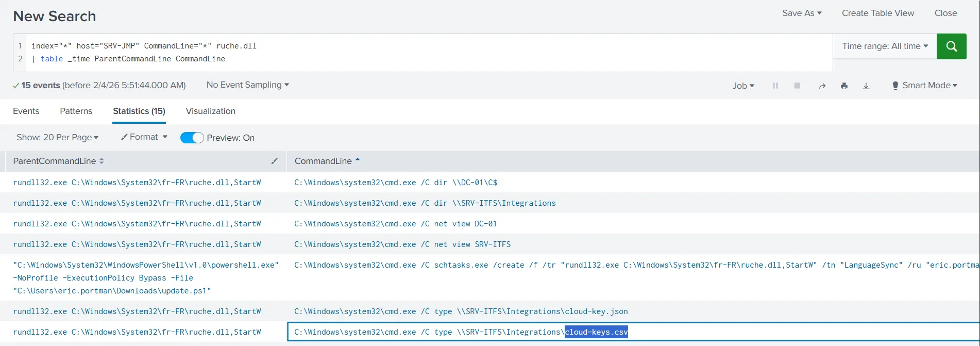Sort by the CommandLine column arrow
The width and height of the screenshot is (980, 346).
click(x=358, y=160)
